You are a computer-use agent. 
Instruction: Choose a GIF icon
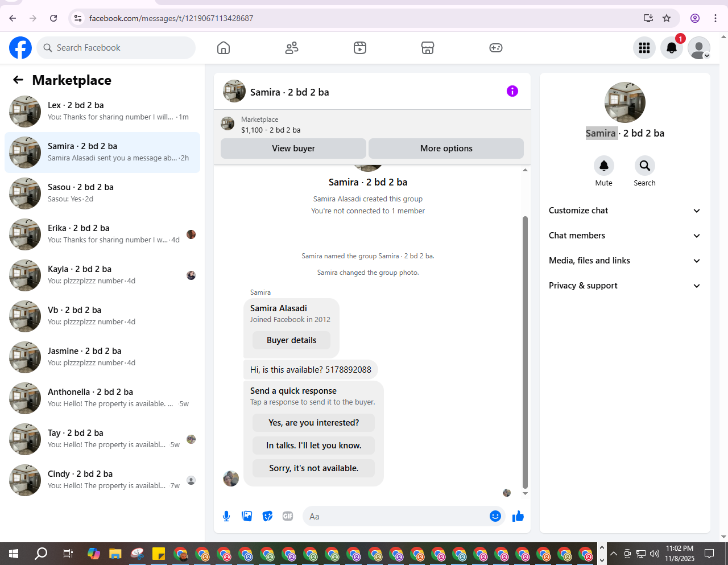[288, 516]
